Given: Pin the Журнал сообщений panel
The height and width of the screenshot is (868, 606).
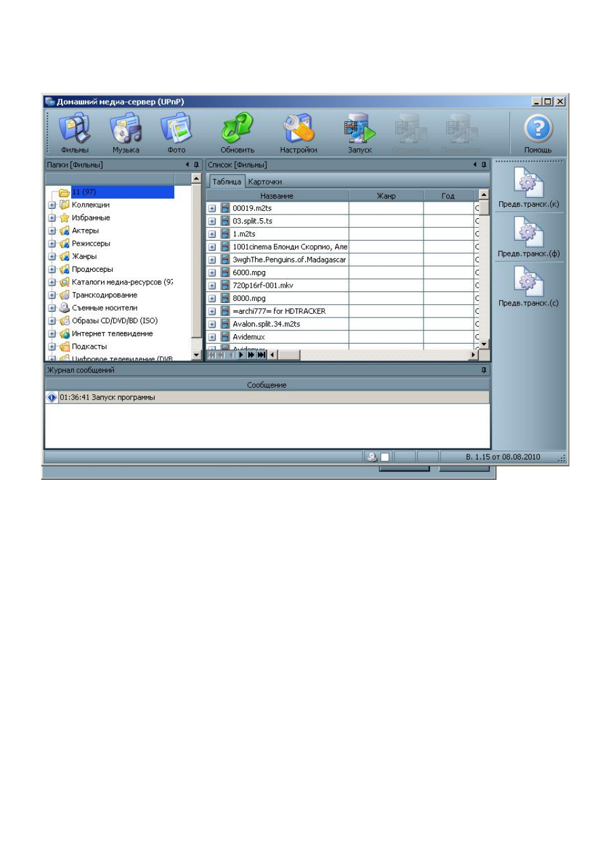Looking at the screenshot, I should point(484,370).
